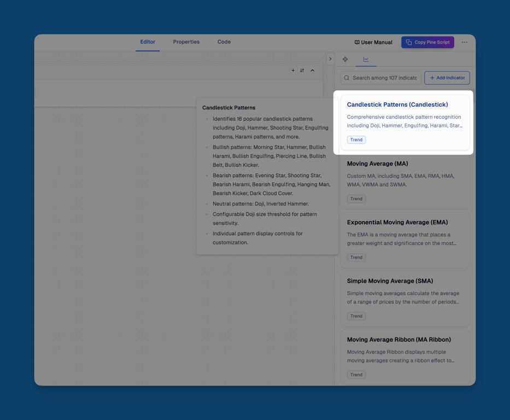Click the magnifier icon in search box
Viewport: 510px width, 420px height.
point(347,78)
